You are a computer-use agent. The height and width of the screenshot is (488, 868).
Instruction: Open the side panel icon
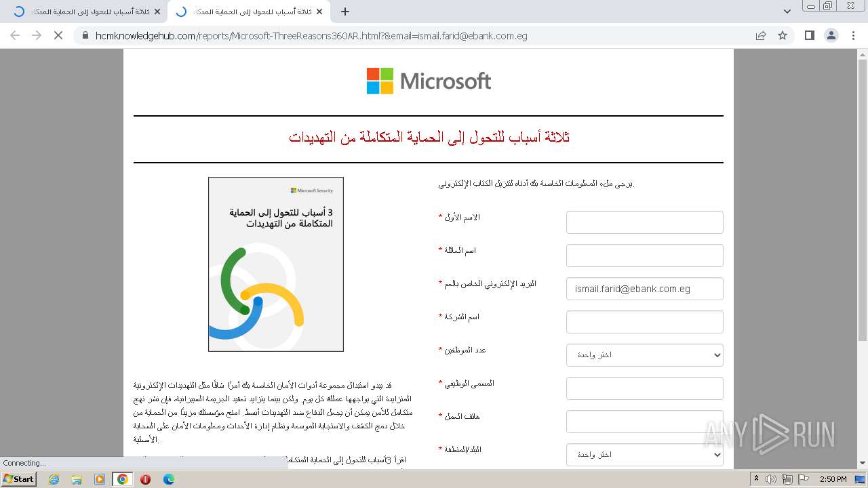[809, 35]
